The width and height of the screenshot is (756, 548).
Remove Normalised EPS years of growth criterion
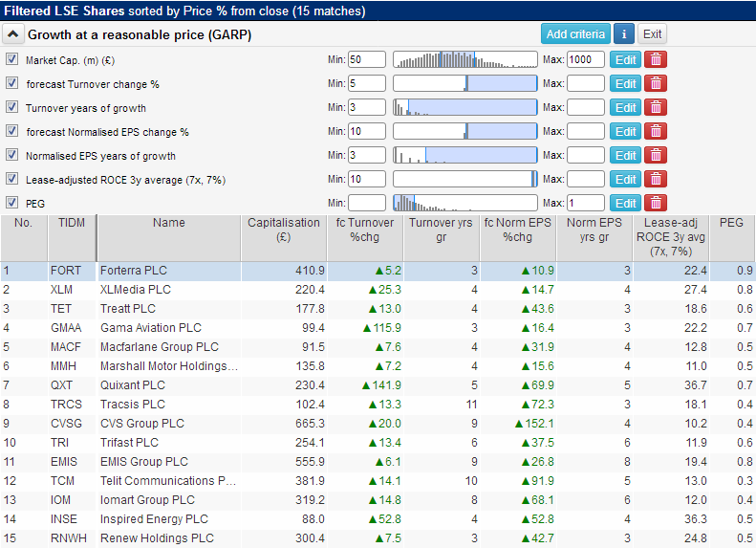[x=656, y=155]
